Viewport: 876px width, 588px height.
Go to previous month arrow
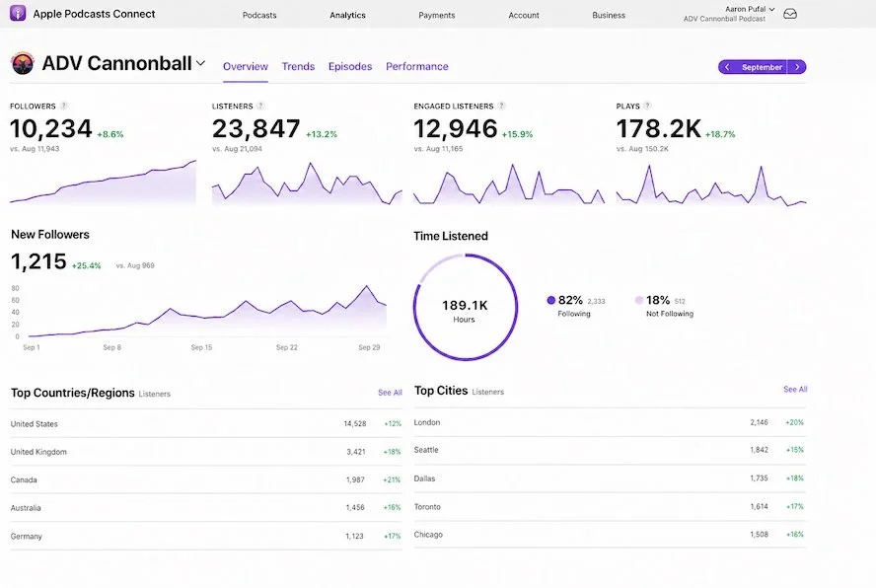[x=727, y=67]
